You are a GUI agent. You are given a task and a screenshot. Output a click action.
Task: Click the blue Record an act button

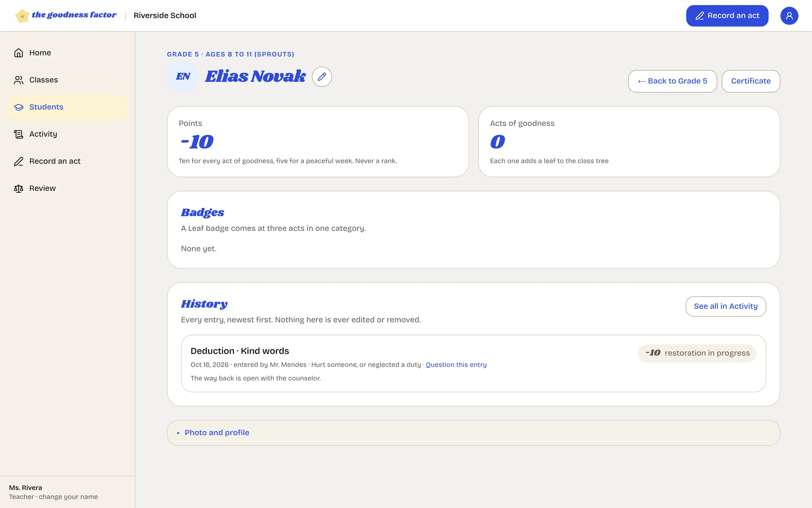727,16
